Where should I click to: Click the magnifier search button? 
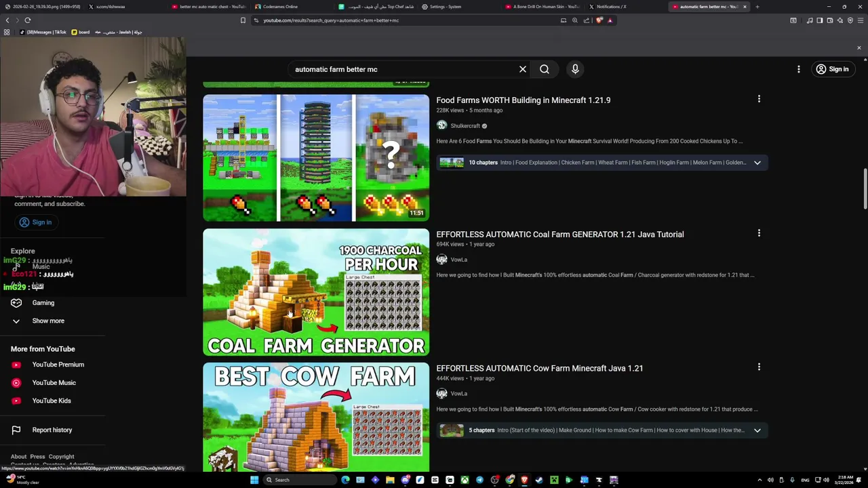click(x=545, y=69)
